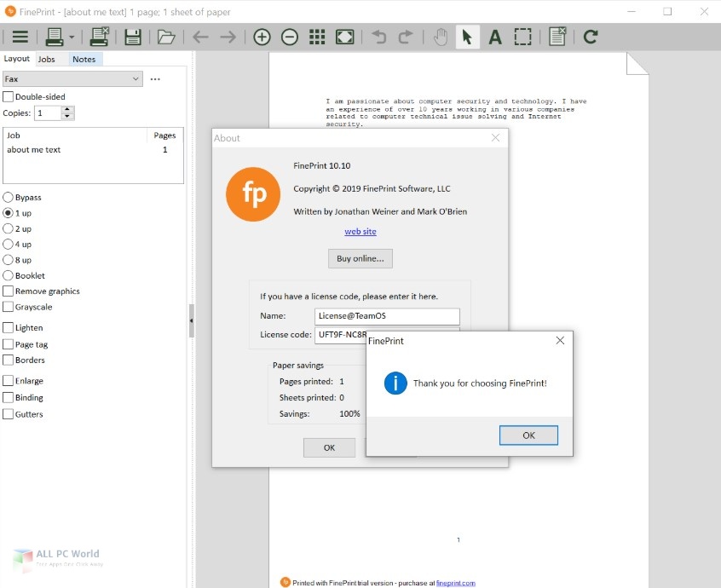Select the hand pan tool
The height and width of the screenshot is (588, 721).
(441, 37)
